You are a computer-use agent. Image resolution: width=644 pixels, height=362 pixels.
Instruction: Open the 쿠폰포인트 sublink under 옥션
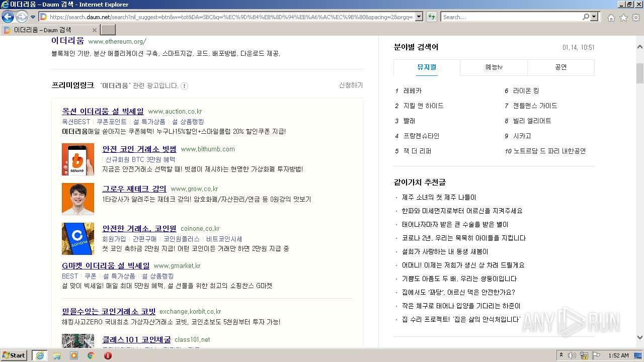click(x=112, y=122)
